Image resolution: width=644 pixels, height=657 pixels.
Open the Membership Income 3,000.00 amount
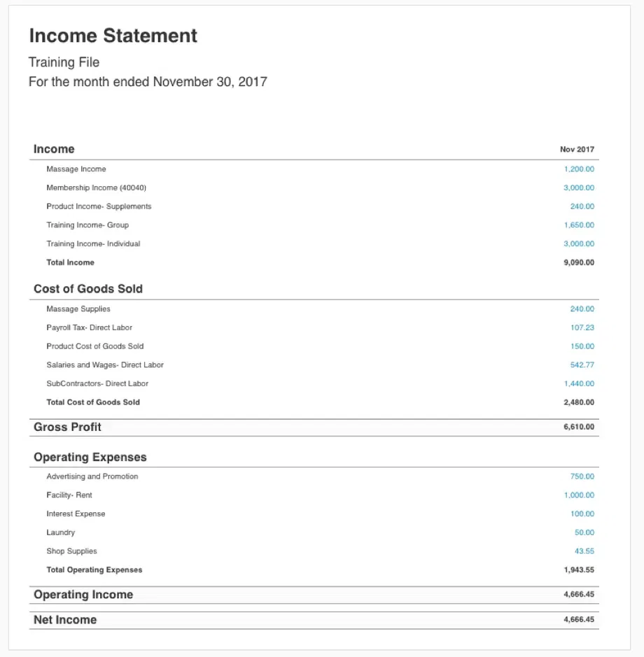coord(579,188)
